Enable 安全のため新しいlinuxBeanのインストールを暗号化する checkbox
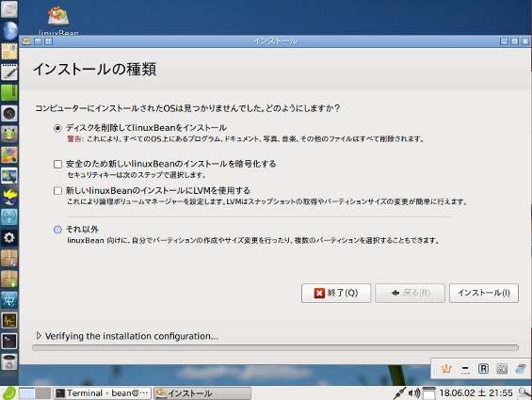 [x=57, y=164]
